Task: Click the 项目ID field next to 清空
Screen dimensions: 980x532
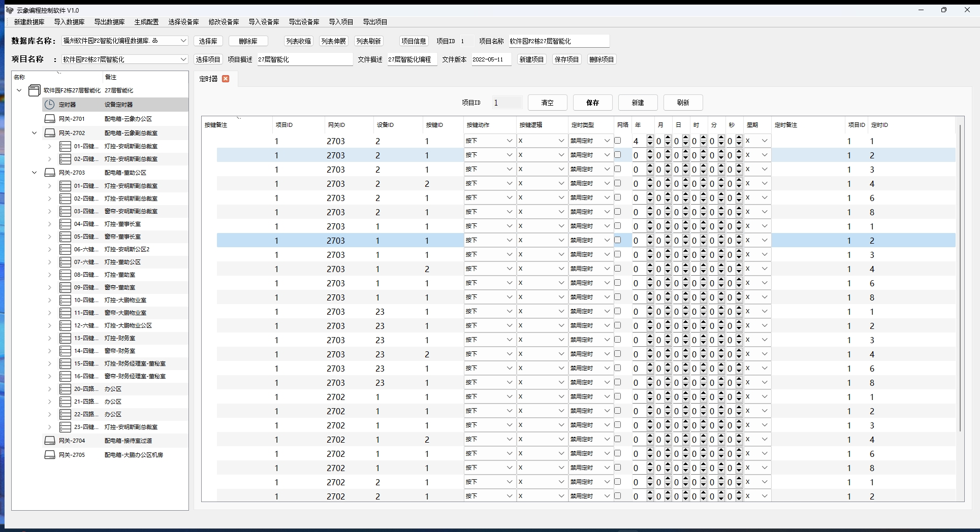Action: point(507,103)
